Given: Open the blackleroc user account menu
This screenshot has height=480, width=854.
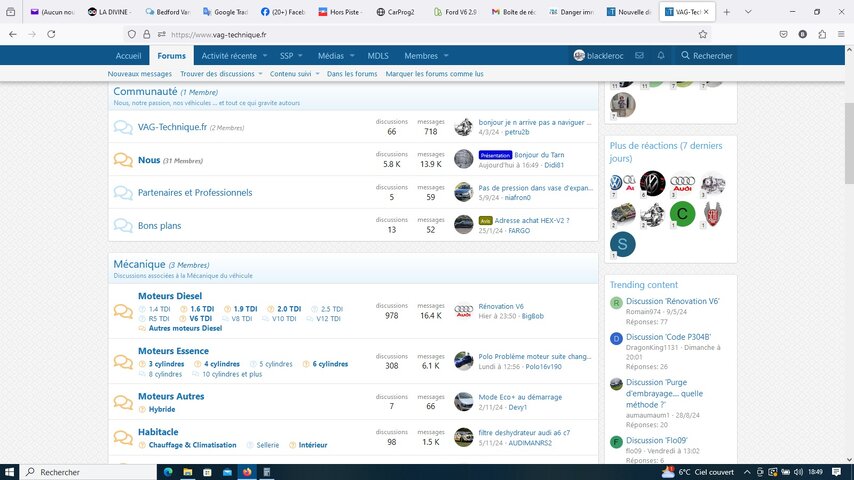Looking at the screenshot, I should click(598, 56).
